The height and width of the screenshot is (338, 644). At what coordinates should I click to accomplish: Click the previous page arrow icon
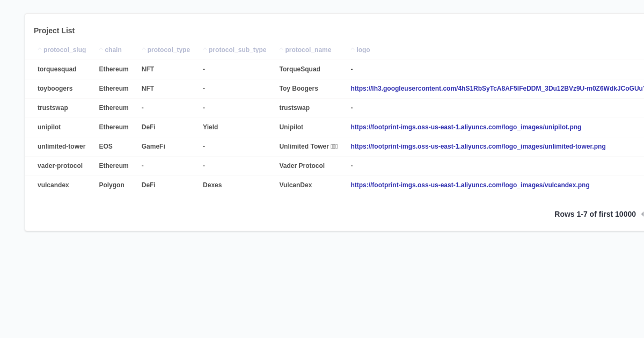pyautogui.click(x=642, y=214)
